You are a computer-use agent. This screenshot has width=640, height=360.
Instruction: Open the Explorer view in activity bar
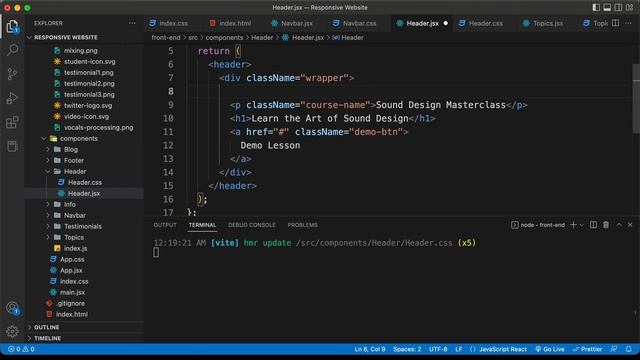pyautogui.click(x=12, y=27)
